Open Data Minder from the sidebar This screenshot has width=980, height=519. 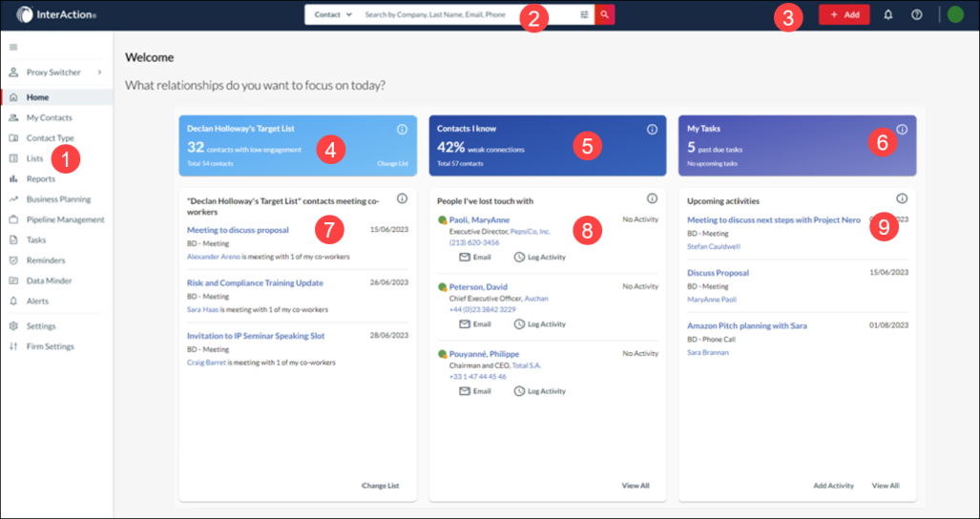pyautogui.click(x=49, y=280)
